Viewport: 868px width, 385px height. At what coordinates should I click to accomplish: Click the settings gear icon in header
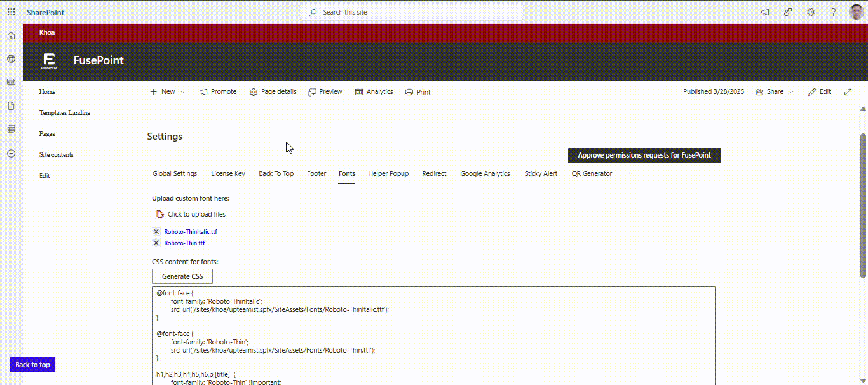pos(811,12)
